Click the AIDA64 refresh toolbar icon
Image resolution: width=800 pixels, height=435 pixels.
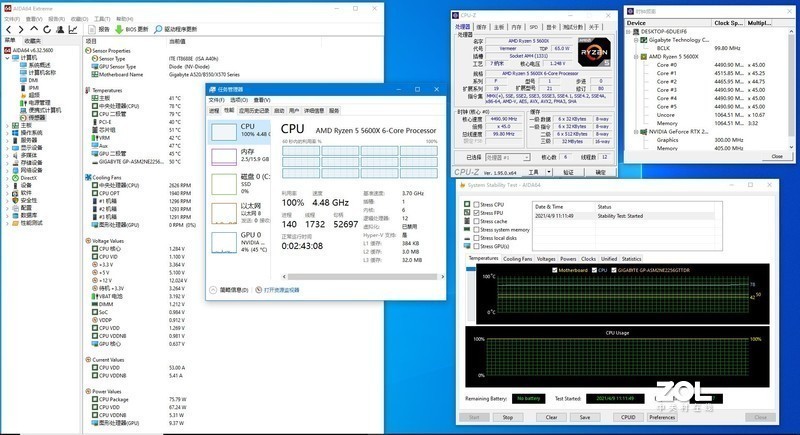[47, 29]
